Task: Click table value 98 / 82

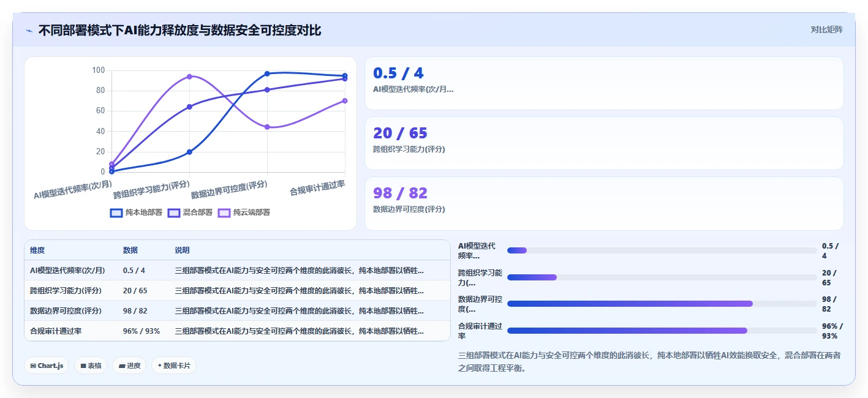Action: 135,311
